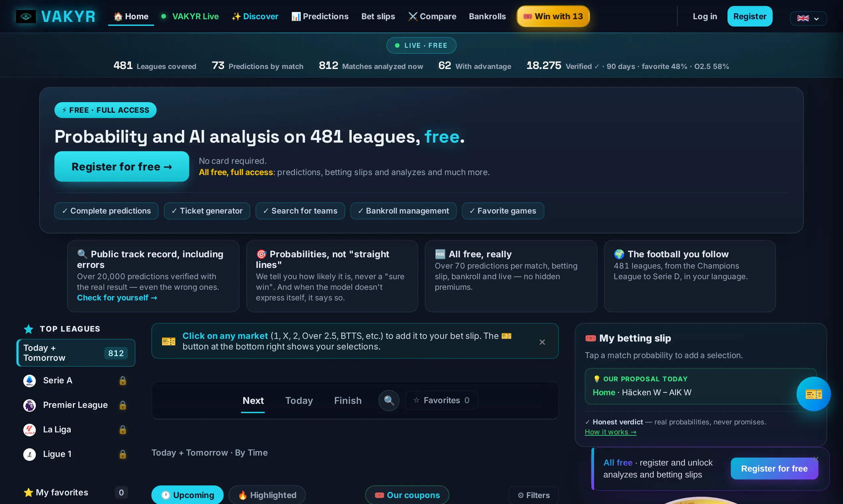This screenshot has height=504, width=843.
Task: Open VAKYR Live from the navigation
Action: click(x=190, y=16)
